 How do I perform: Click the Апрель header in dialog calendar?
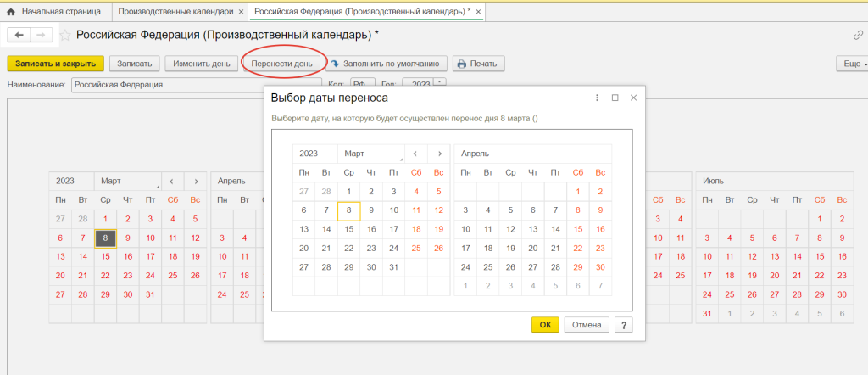(533, 154)
